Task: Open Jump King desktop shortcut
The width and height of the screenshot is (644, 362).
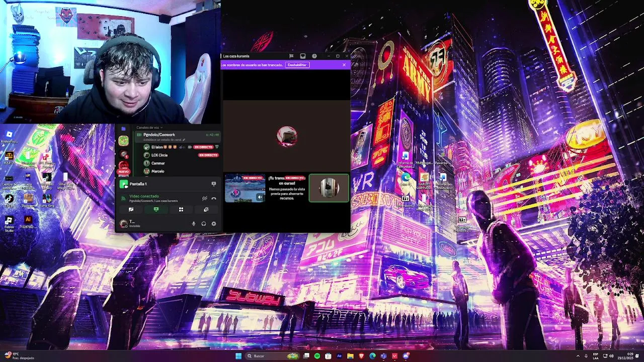Action: coord(47,200)
